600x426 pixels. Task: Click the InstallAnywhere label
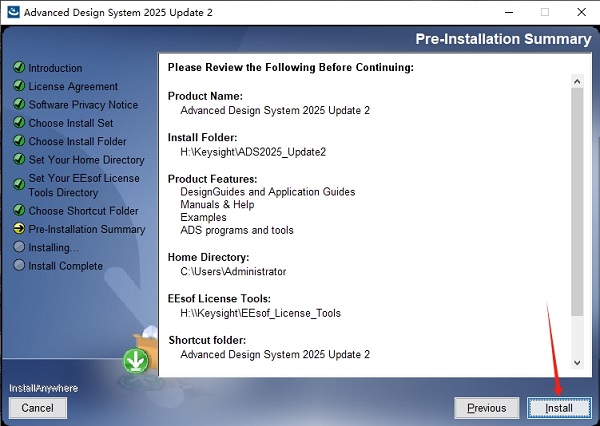44,388
